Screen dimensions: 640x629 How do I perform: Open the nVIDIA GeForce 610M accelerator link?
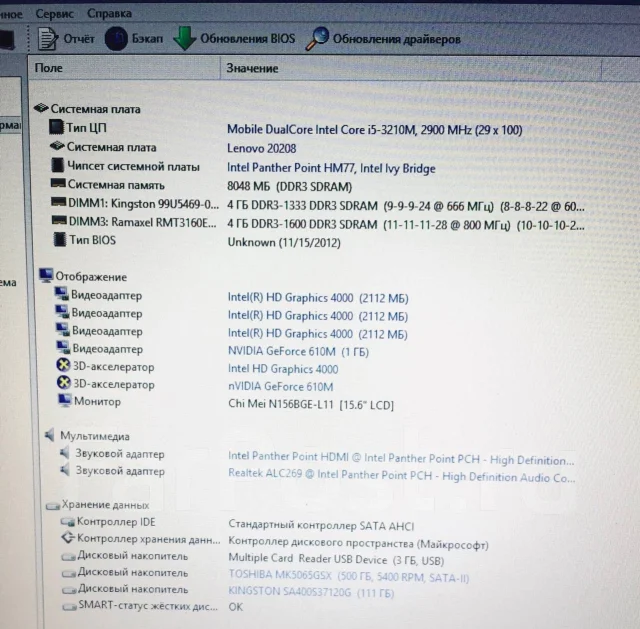point(280,387)
